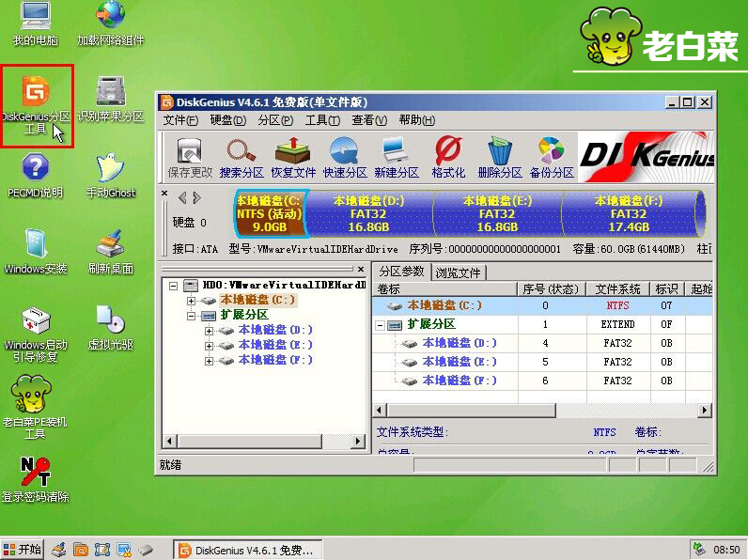Open the 硬盘(D) menu
The width and height of the screenshot is (748, 560).
pos(227,120)
